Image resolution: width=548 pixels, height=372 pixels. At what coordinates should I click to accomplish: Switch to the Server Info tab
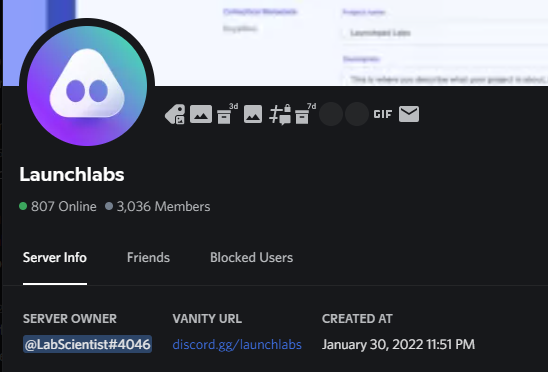55,258
